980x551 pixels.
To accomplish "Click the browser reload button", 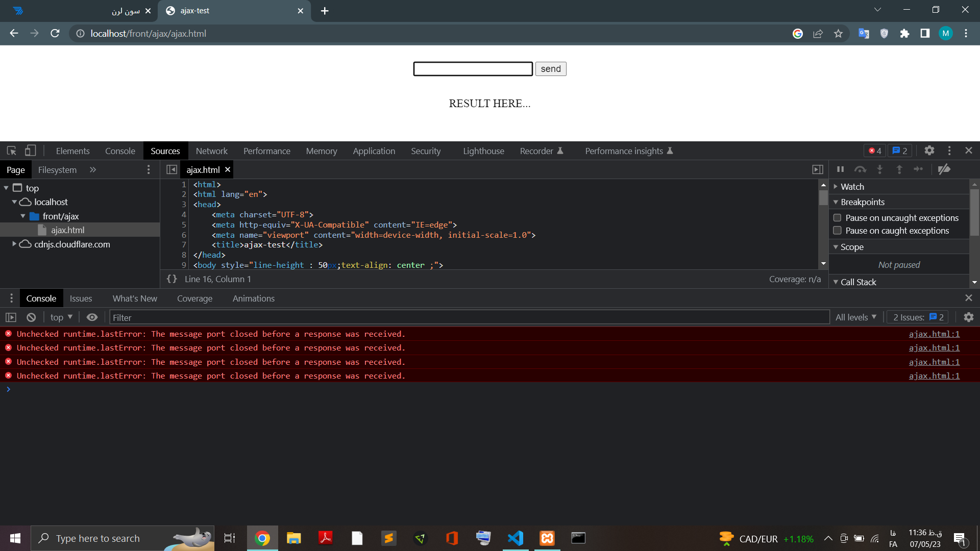I will (x=55, y=34).
